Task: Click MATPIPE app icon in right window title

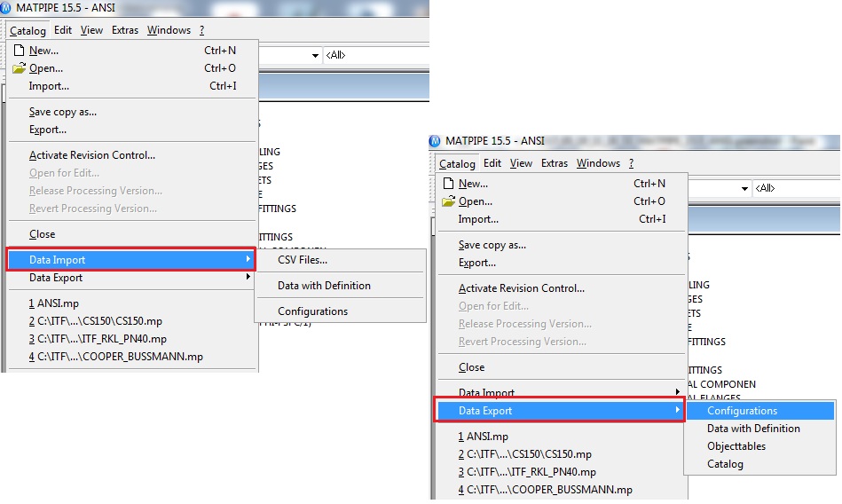Action: point(435,141)
